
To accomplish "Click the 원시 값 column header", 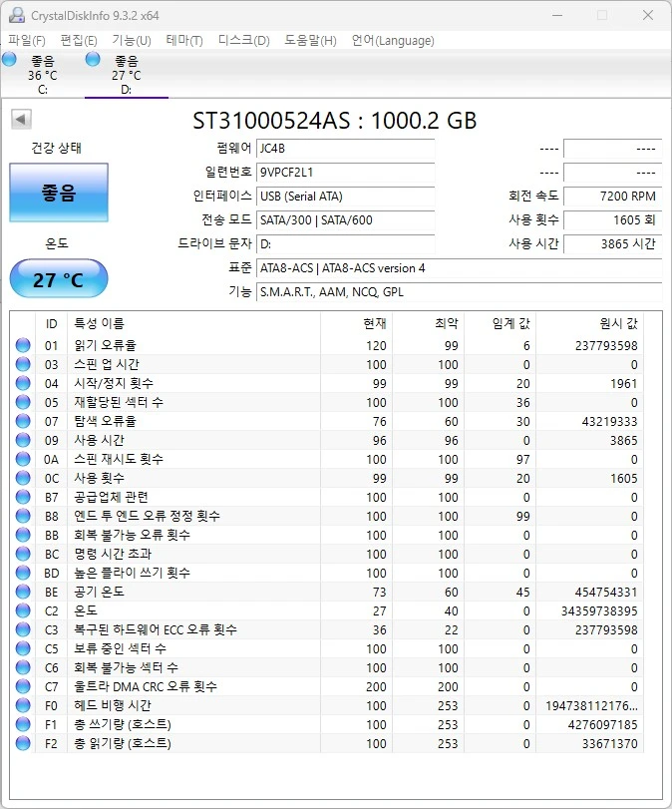I will (589, 323).
